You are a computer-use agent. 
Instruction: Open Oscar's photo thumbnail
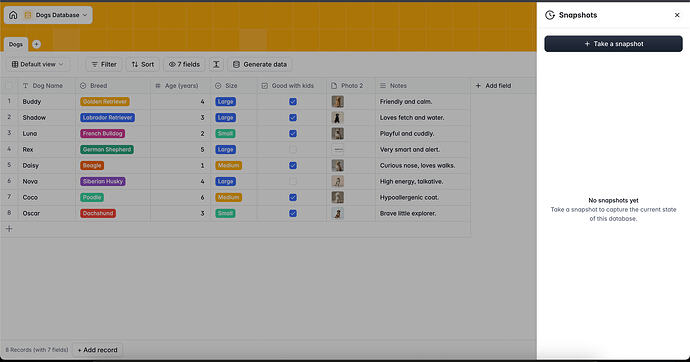(x=338, y=213)
